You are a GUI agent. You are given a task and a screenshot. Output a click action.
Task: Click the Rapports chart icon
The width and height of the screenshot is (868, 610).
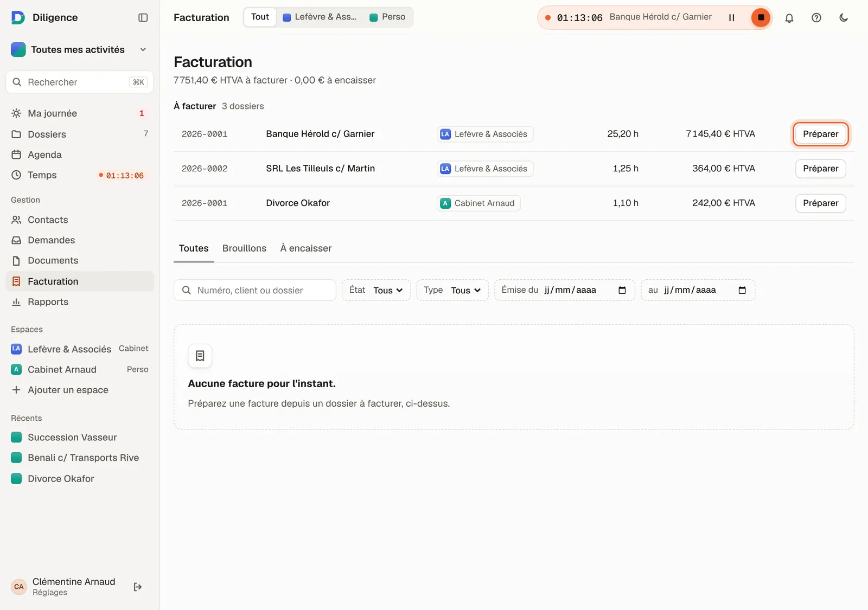16,302
